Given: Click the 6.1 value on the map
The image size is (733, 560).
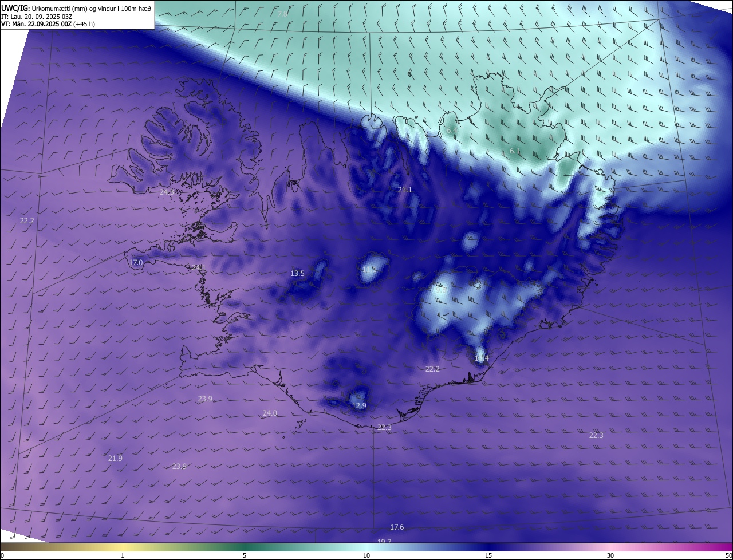Looking at the screenshot, I should pyautogui.click(x=515, y=151).
